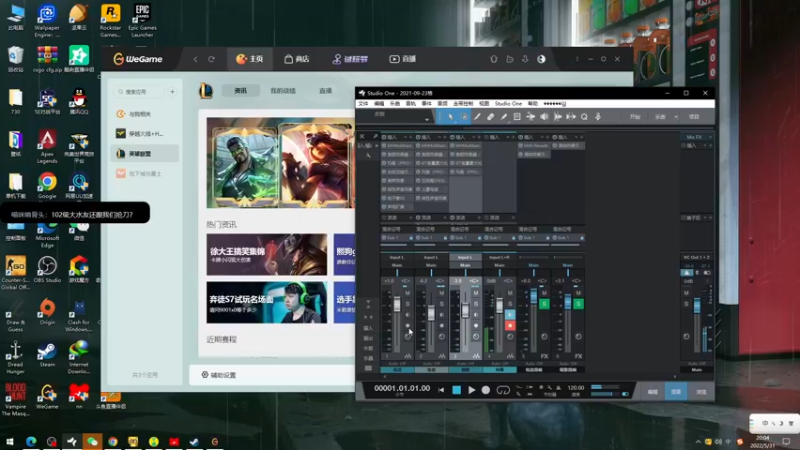Screen dimensions: 800x450
Task: Open the File menu in Studio One
Action: [x=363, y=104]
